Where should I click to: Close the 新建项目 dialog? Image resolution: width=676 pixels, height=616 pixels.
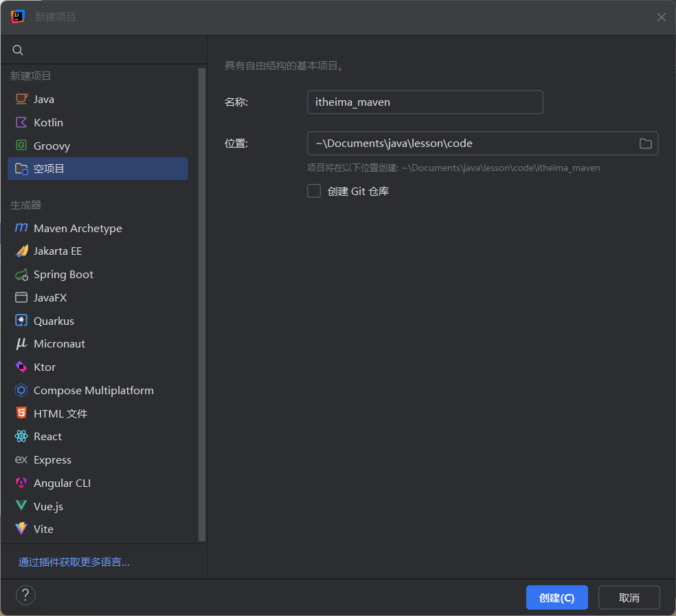[x=662, y=17]
